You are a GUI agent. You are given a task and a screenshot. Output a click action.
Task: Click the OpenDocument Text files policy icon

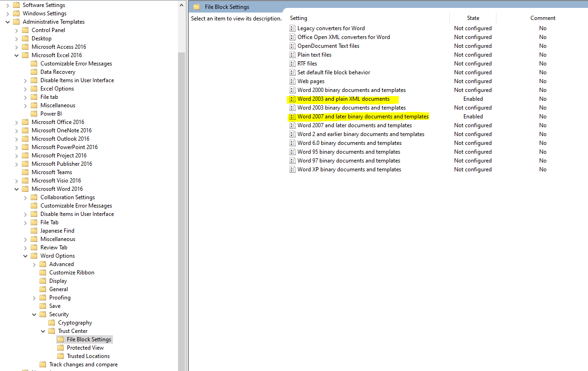pos(292,46)
